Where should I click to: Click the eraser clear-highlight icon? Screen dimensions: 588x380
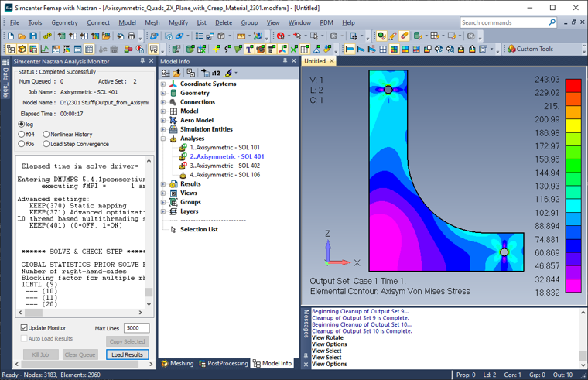(404, 36)
